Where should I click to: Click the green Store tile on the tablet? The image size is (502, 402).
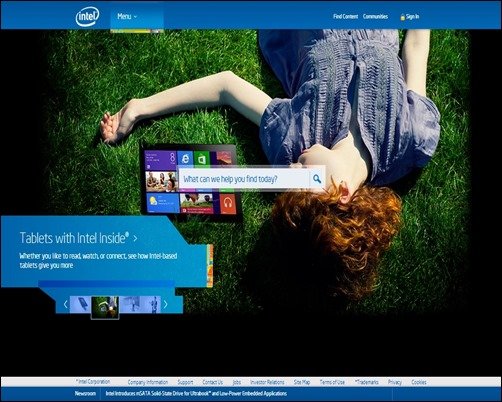(202, 159)
